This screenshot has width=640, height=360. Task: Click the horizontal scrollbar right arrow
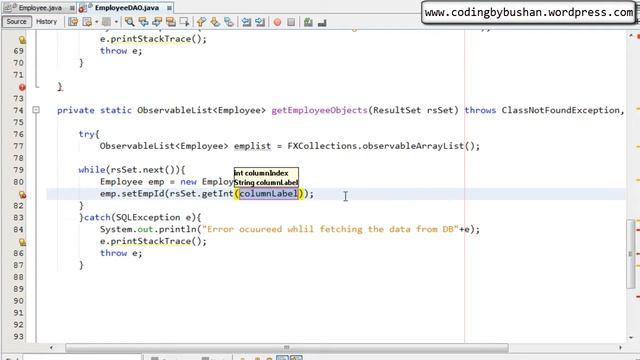(x=620, y=348)
